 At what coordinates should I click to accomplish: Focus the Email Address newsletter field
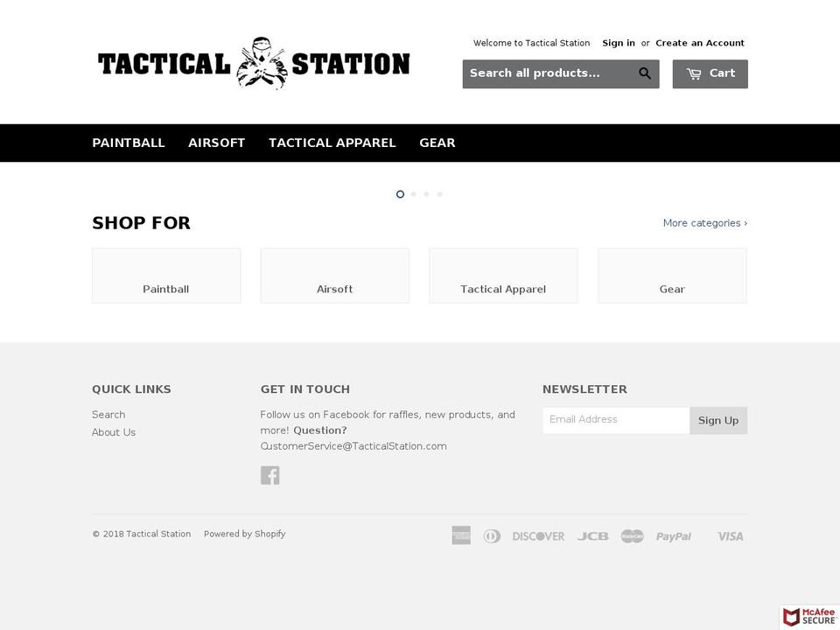click(616, 420)
